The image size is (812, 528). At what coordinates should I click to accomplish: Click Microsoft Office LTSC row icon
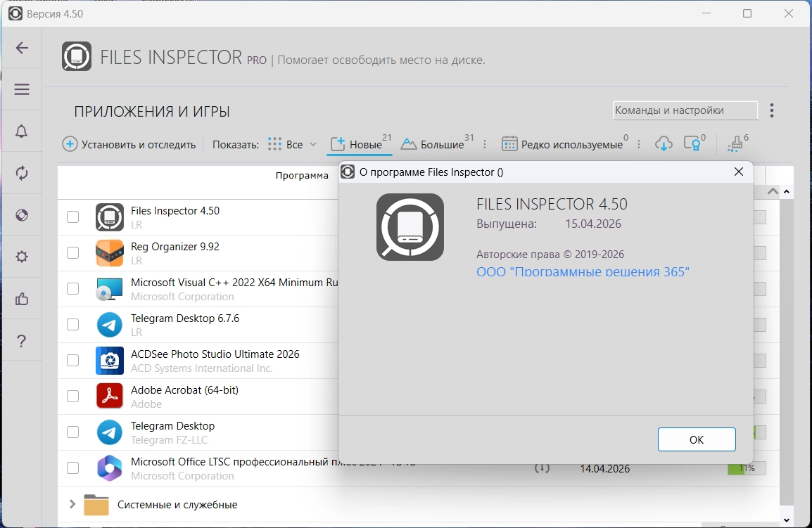point(110,468)
